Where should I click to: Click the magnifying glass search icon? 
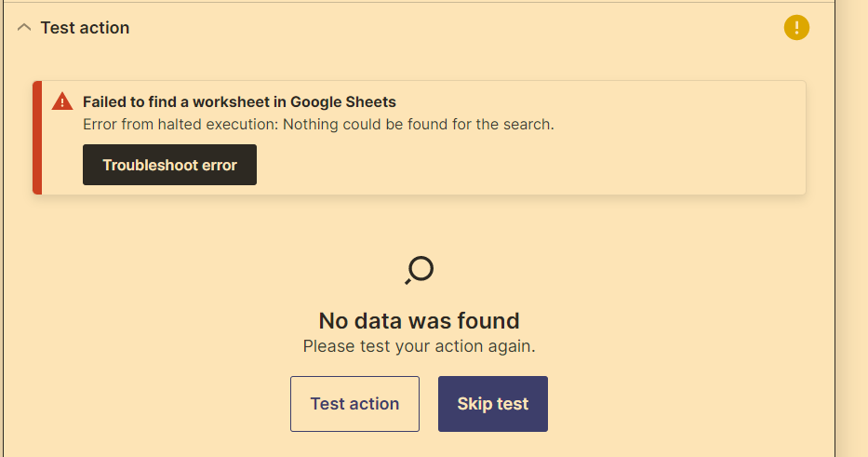(x=419, y=270)
